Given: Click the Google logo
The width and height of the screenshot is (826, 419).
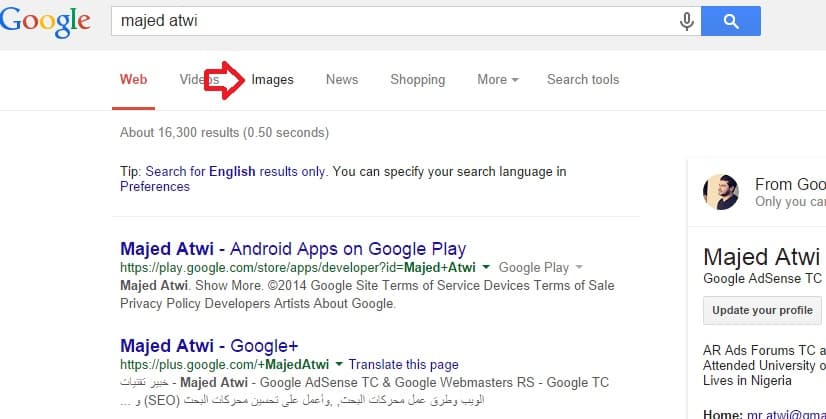Looking at the screenshot, I should click(x=45, y=22).
